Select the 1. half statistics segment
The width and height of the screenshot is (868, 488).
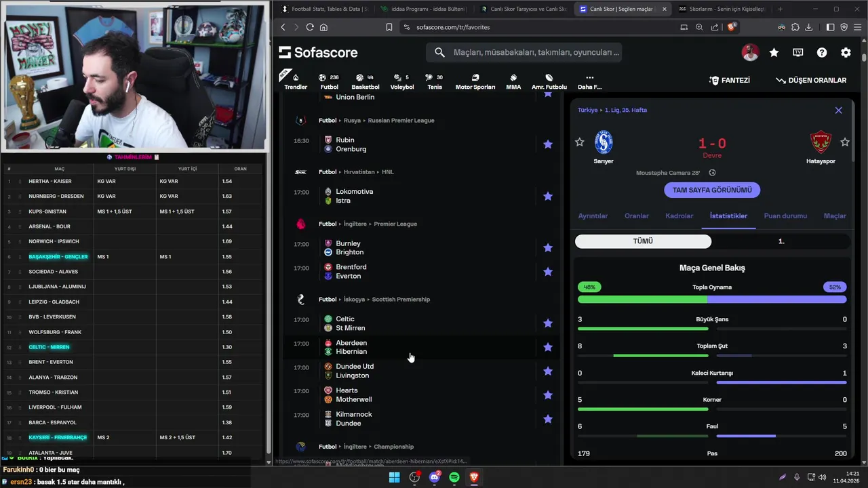tap(781, 241)
